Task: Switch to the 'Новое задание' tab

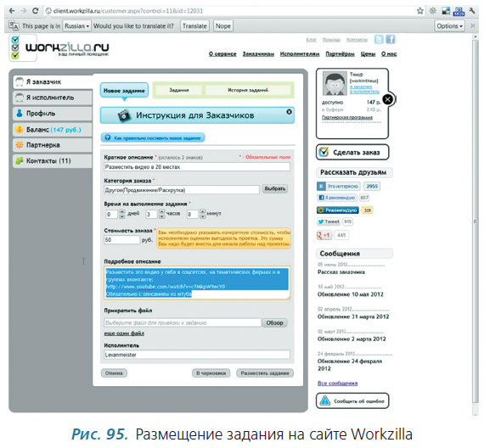Action: click(x=124, y=91)
